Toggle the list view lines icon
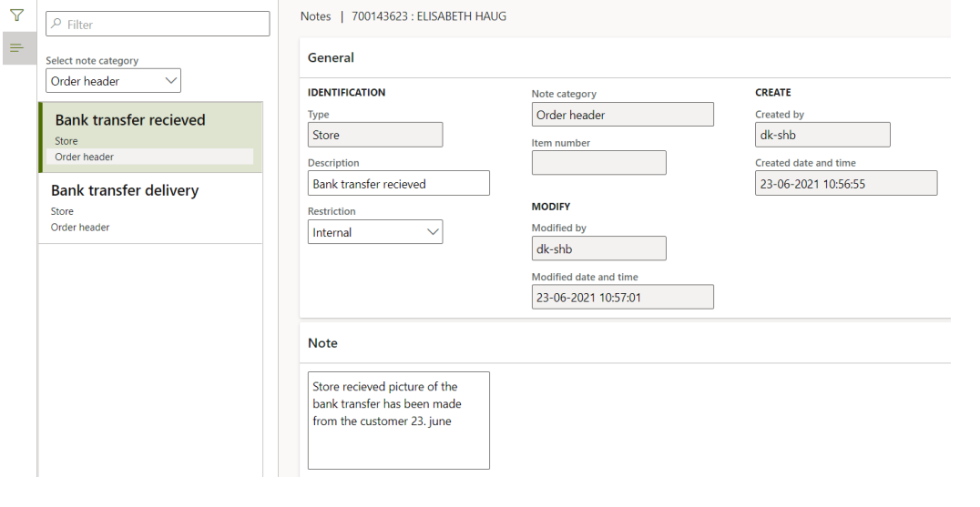This screenshot has width=980, height=507. click(16, 48)
